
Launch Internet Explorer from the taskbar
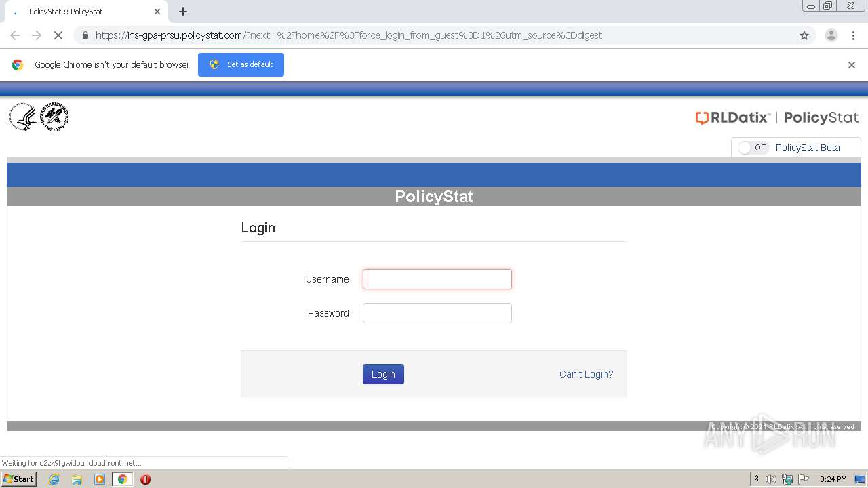pos(54,479)
